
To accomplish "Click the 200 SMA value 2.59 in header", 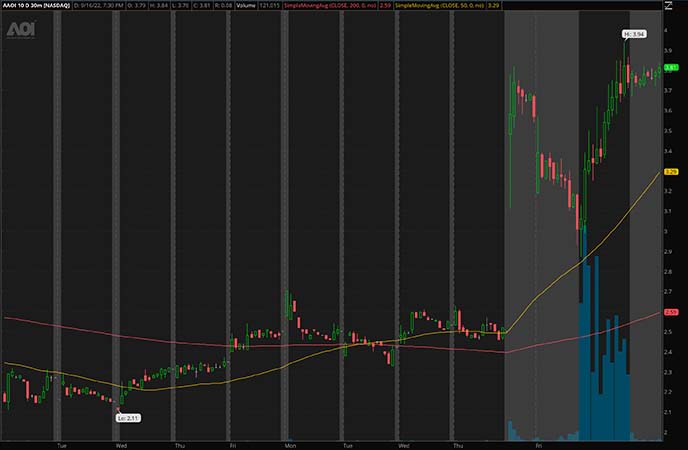I will pyautogui.click(x=385, y=6).
